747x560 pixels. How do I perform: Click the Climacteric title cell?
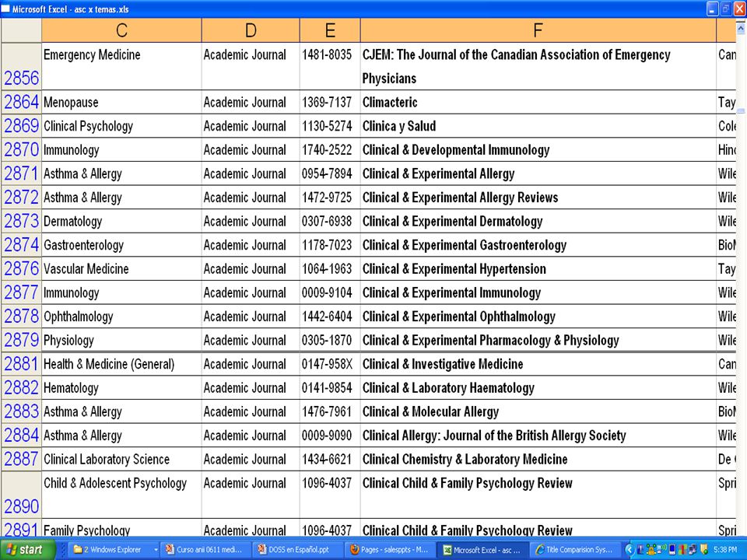click(538, 102)
